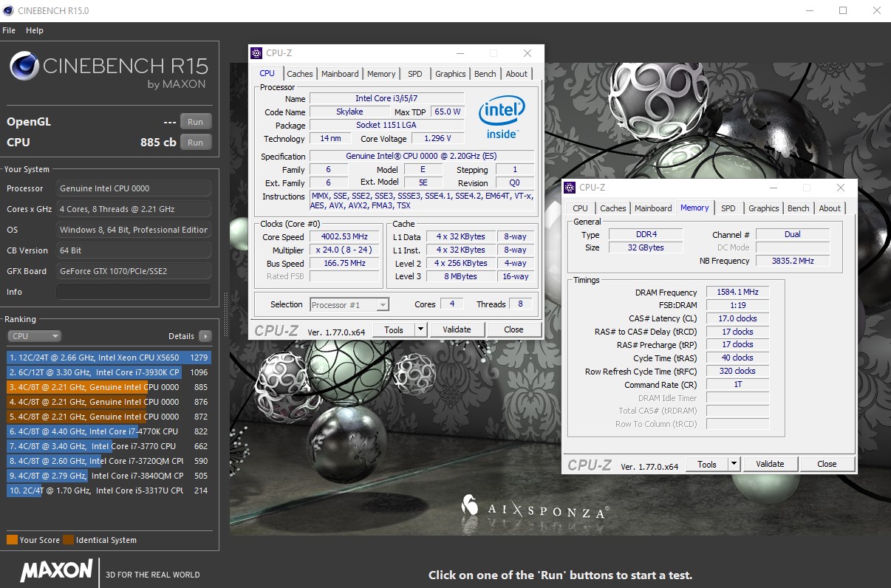This screenshot has width=891, height=588.
Task: Switch to Mainboard tab in CPU window
Action: point(340,74)
